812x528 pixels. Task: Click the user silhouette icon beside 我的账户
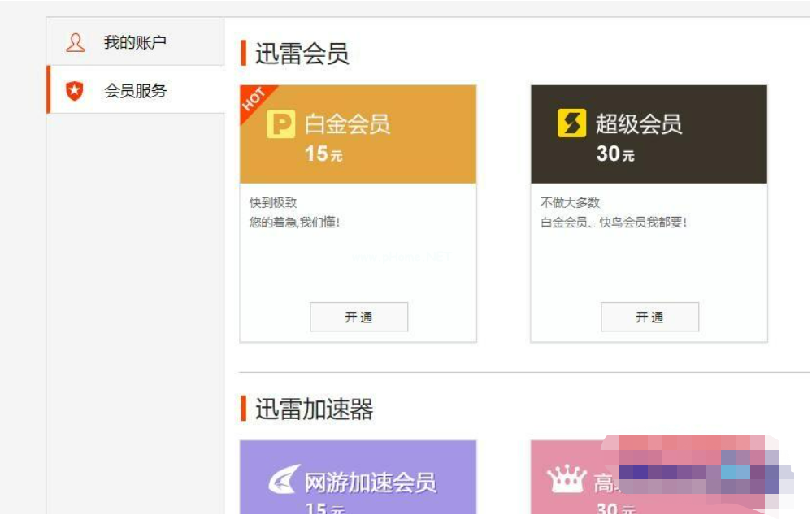click(x=75, y=42)
